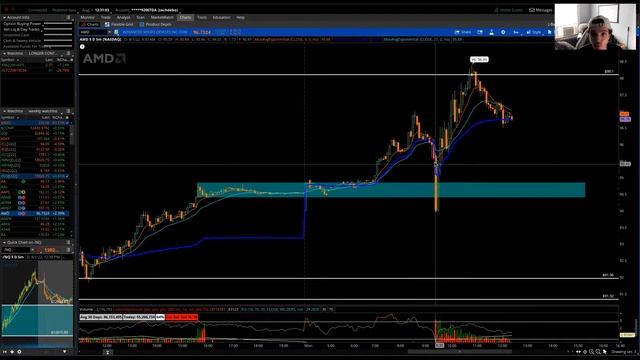
Task: Click the chart info circle icon above the AMD logo
Action: [82, 47]
